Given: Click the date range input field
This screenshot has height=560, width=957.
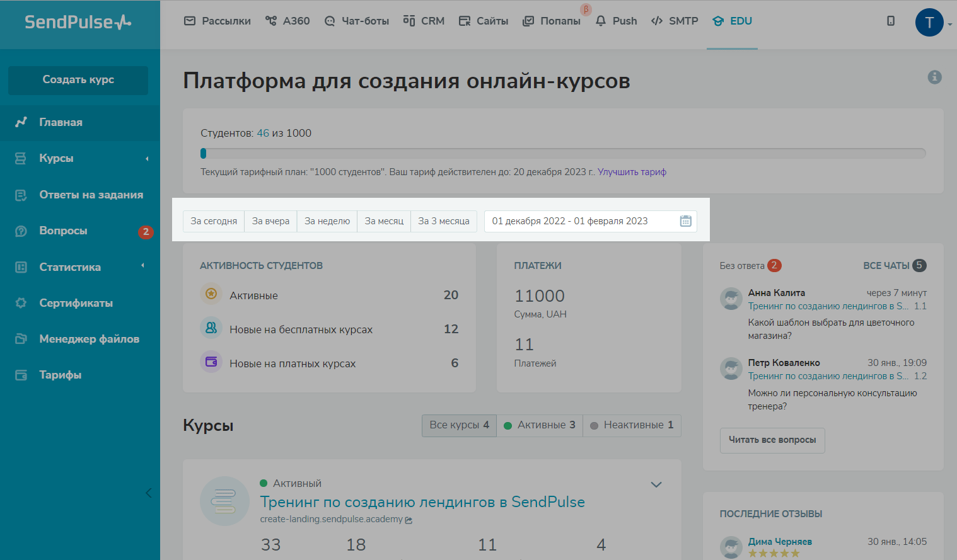Looking at the screenshot, I should pos(591,221).
